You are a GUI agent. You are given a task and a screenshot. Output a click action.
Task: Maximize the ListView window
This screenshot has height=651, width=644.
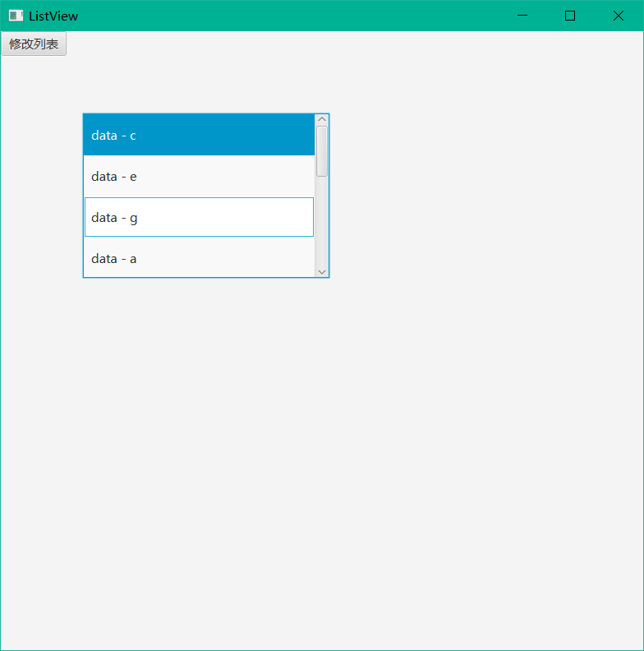[570, 16]
